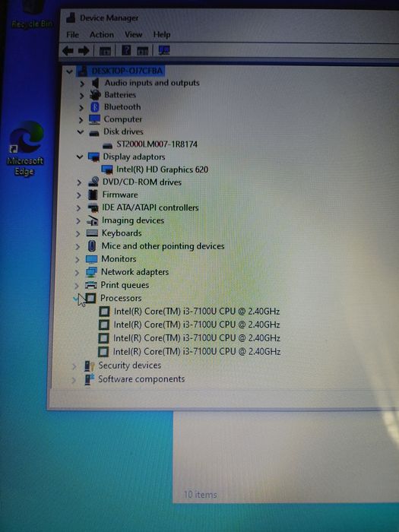
Task: Collapse the Display adaptors category
Action: [80, 157]
